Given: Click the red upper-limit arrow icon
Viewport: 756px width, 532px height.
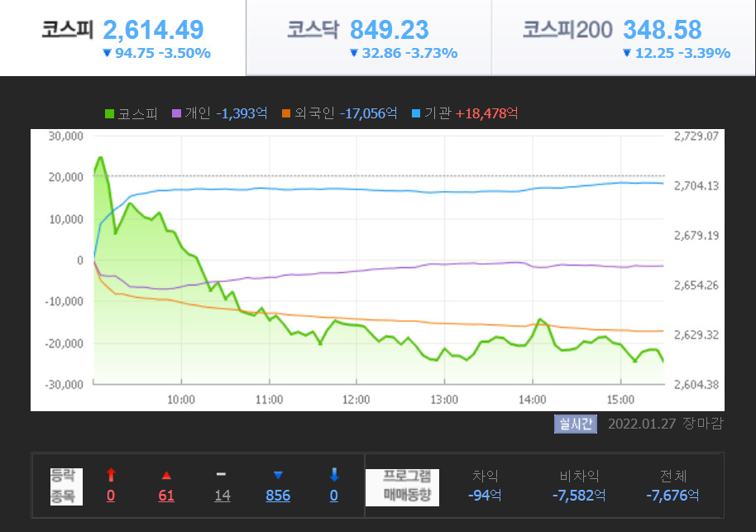Looking at the screenshot, I should [111, 475].
